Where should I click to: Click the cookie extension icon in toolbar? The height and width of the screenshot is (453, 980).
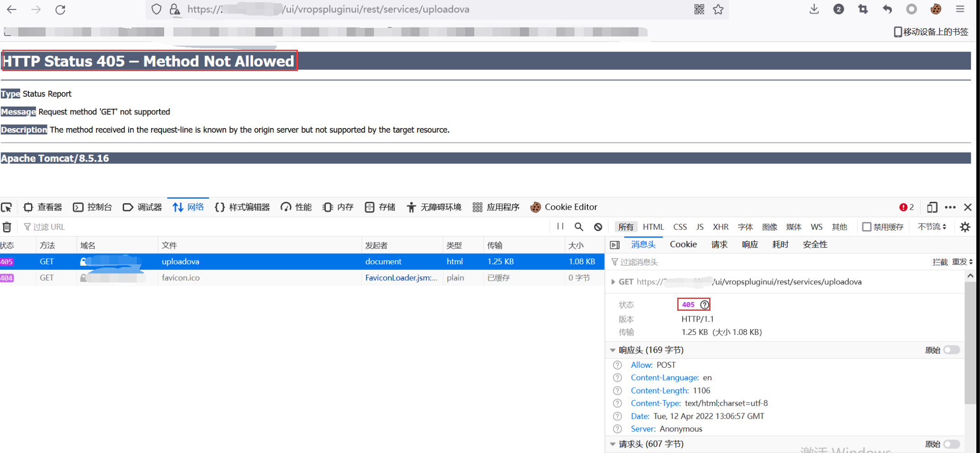936,9
